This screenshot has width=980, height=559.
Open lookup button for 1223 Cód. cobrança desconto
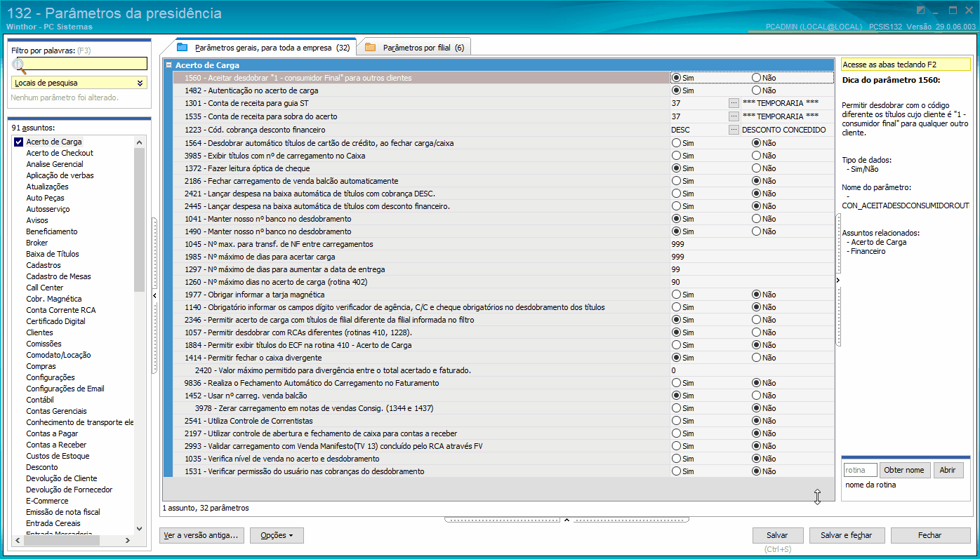coord(734,129)
